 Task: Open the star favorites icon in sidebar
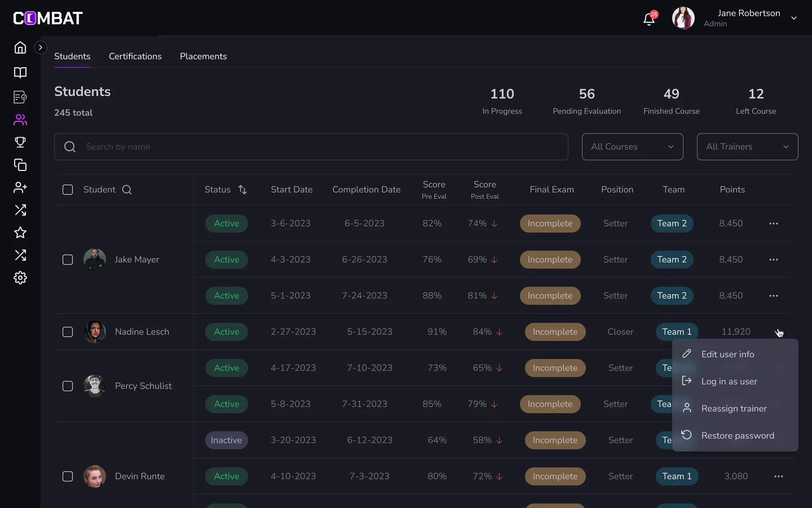(20, 232)
